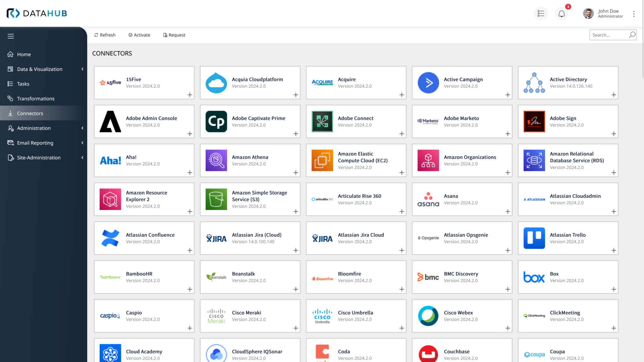This screenshot has width=644, height=362.
Task: Click the Atlassian Cloudadmin card name
Action: coord(575,196)
